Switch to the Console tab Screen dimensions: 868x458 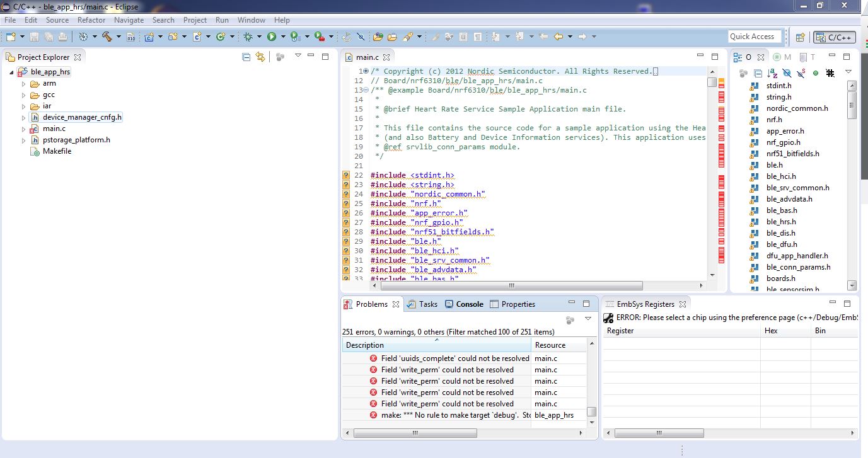pyautogui.click(x=464, y=304)
